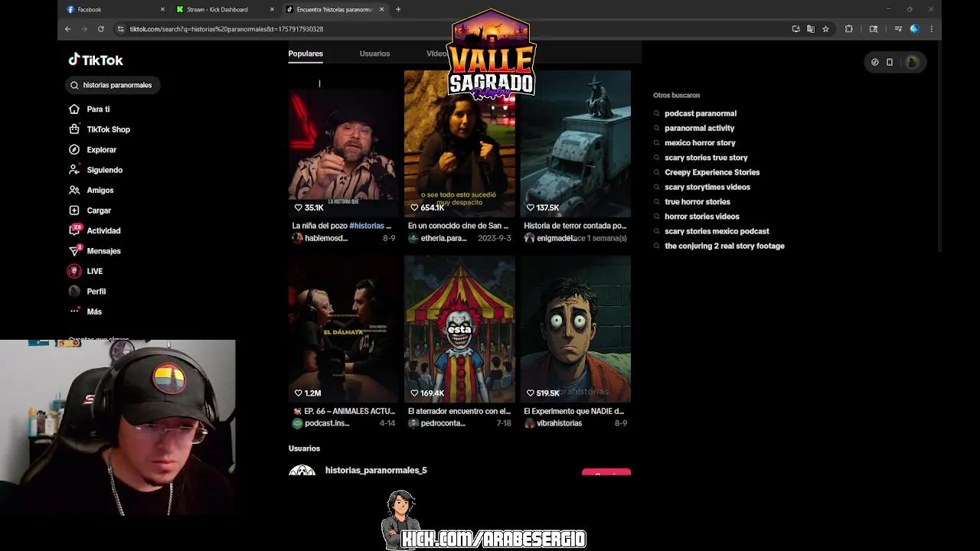Open the LIVE icon in sidebar

pyautogui.click(x=74, y=271)
